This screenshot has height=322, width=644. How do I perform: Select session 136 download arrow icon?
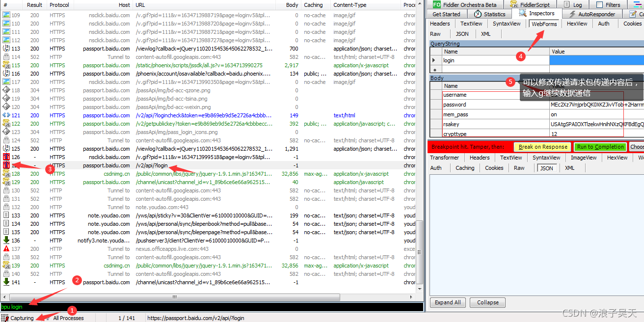pyautogui.click(x=6, y=241)
